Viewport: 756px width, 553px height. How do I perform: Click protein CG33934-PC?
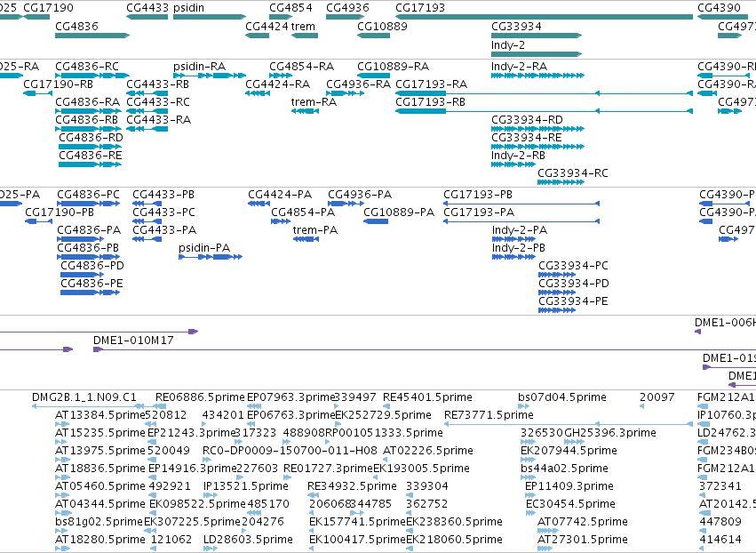pos(557,276)
